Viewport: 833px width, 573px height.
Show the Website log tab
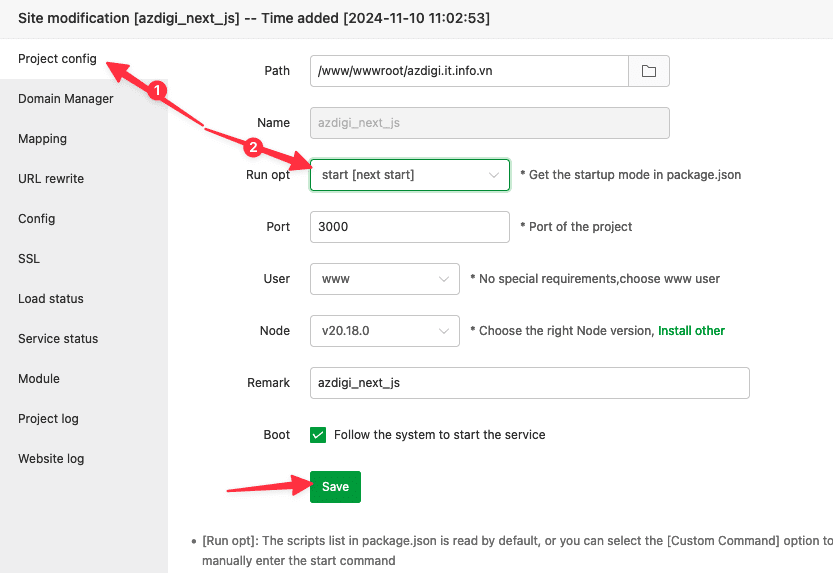(51, 459)
